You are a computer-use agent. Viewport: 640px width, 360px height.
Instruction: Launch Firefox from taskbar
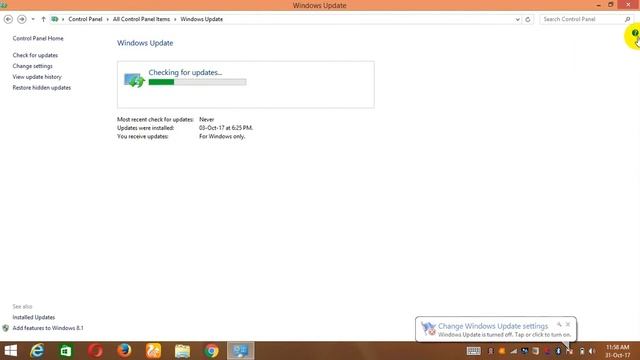pyautogui.click(x=124, y=351)
